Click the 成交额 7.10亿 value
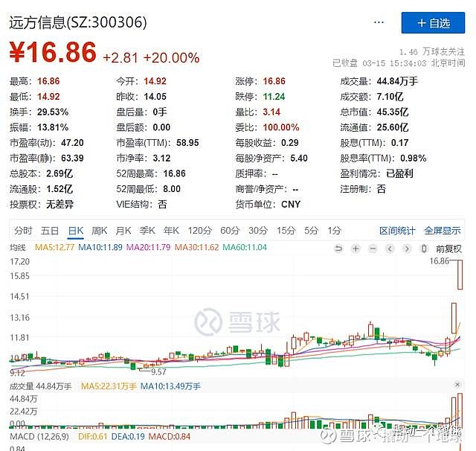Viewport: 476px width, 451px height. tap(390, 97)
